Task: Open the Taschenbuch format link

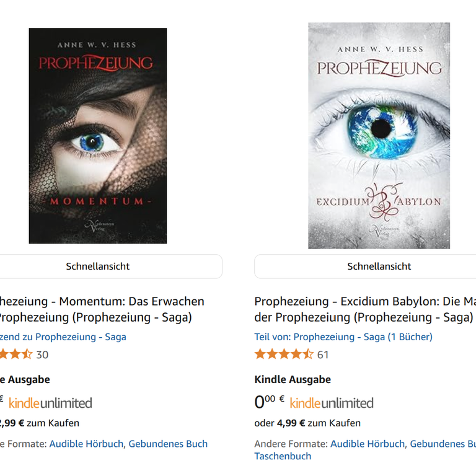Action: (x=283, y=456)
